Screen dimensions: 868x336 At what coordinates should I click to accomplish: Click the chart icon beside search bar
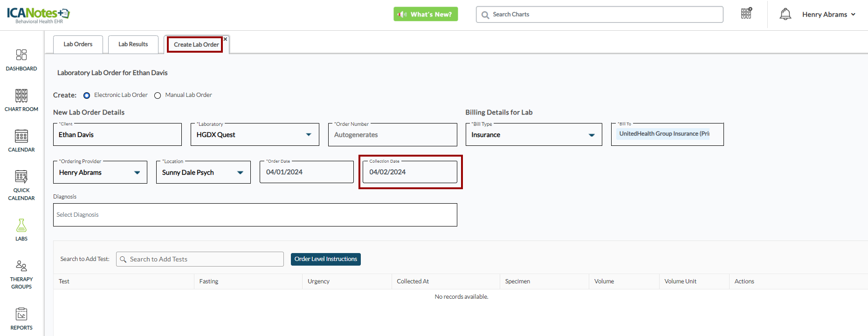[x=746, y=14]
